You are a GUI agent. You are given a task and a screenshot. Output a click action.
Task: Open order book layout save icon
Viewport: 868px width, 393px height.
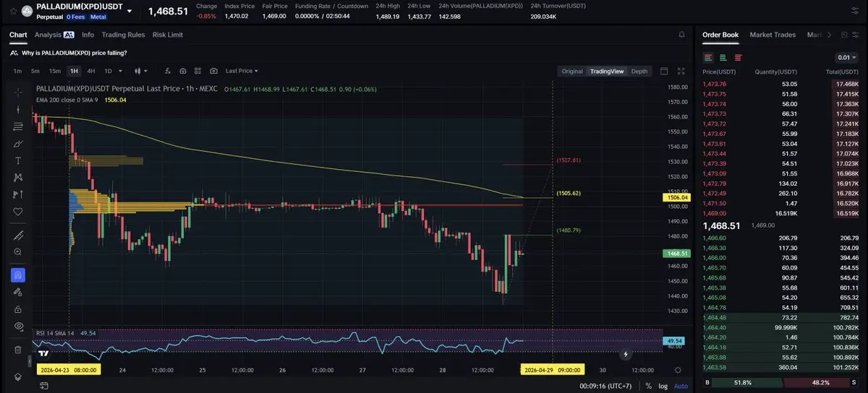tap(843, 35)
